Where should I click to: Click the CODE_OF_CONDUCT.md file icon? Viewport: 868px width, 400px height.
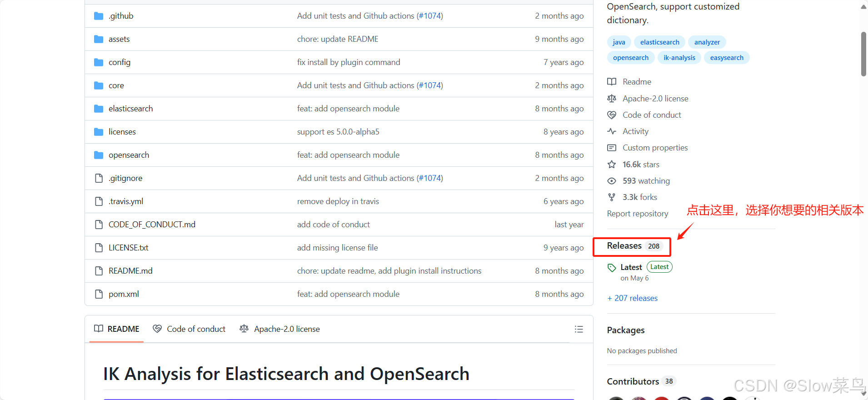tap(99, 225)
